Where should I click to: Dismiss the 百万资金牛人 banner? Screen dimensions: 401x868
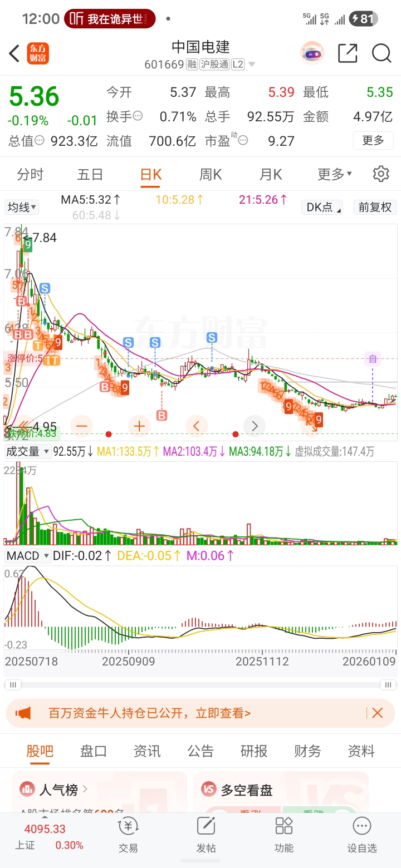377,713
